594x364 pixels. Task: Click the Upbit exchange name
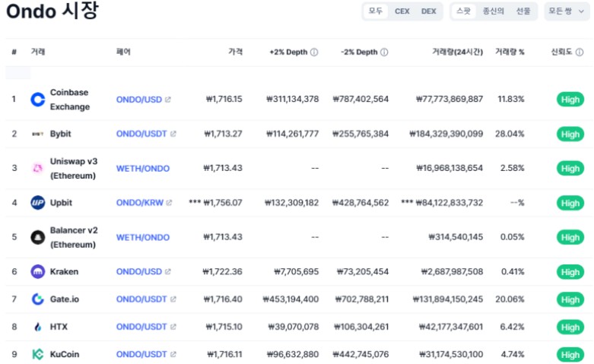(x=61, y=203)
